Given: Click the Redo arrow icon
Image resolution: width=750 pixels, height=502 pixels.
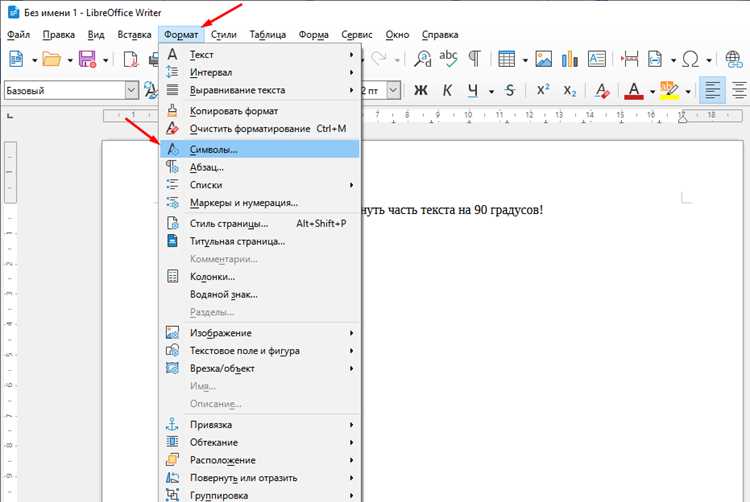Looking at the screenshot, I should pos(379,59).
